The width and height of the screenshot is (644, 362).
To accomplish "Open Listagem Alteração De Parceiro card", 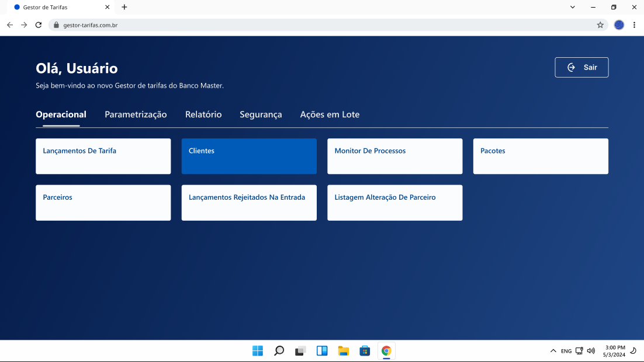I will pyautogui.click(x=394, y=203).
